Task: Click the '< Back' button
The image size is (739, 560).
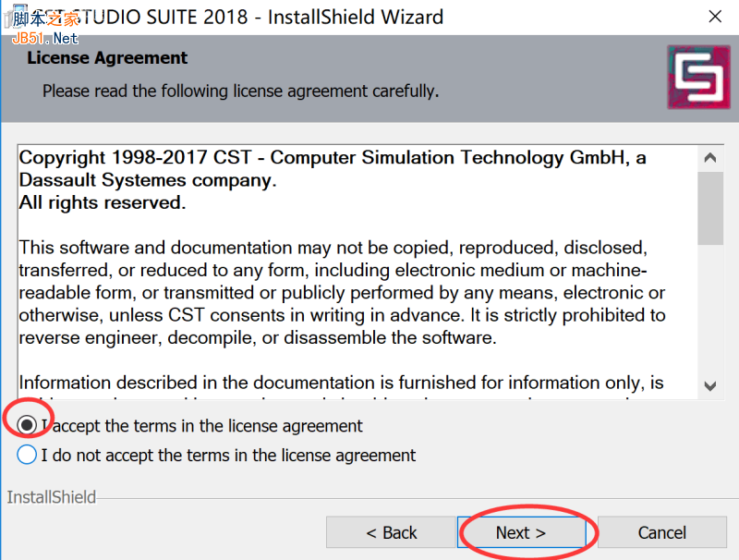Action: pyautogui.click(x=391, y=532)
